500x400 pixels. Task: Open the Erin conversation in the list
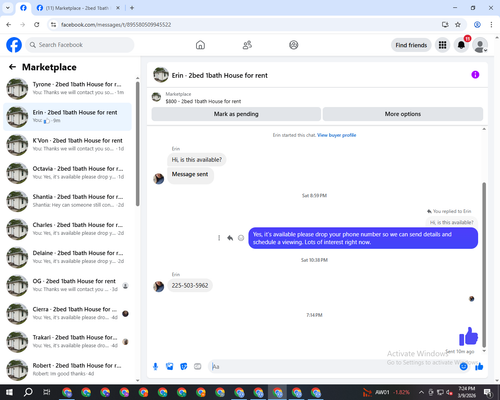coord(67,117)
